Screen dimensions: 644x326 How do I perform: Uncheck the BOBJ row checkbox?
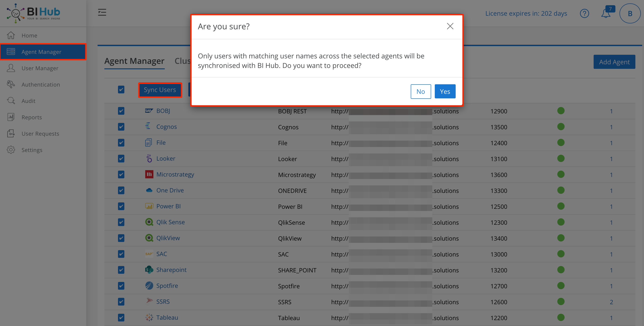tap(121, 111)
